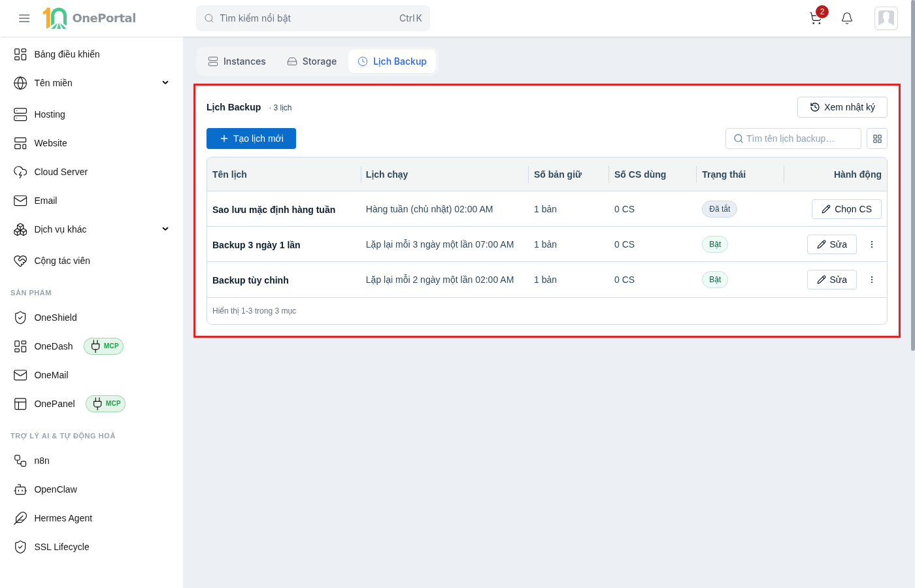Viewport: 915px width, 588px height.
Task: Click the Cloud Server cloud icon
Action: pyautogui.click(x=20, y=172)
